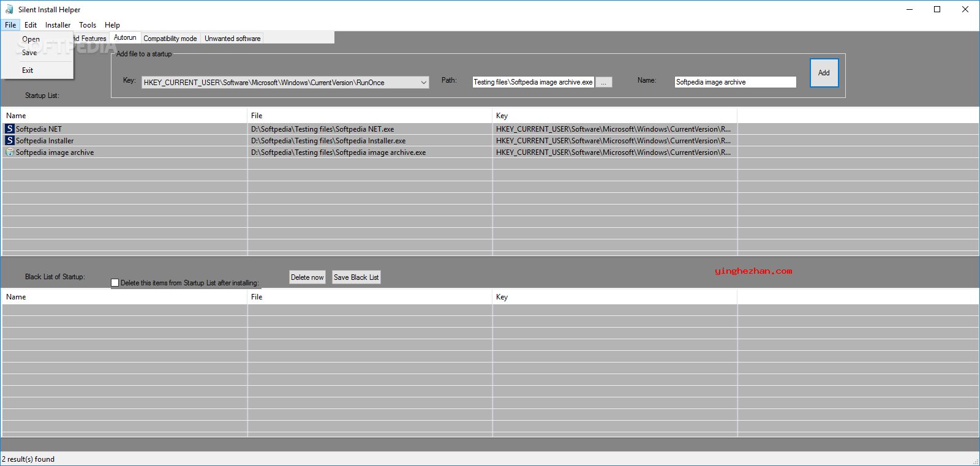Select the "Softpedia Installer" startup entry
The width and height of the screenshot is (980, 466).
click(x=45, y=141)
